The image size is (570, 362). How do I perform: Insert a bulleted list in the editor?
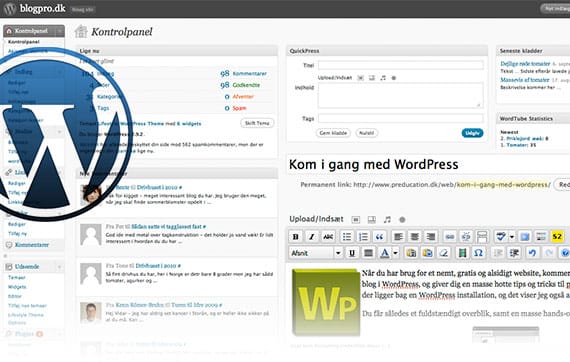347,237
